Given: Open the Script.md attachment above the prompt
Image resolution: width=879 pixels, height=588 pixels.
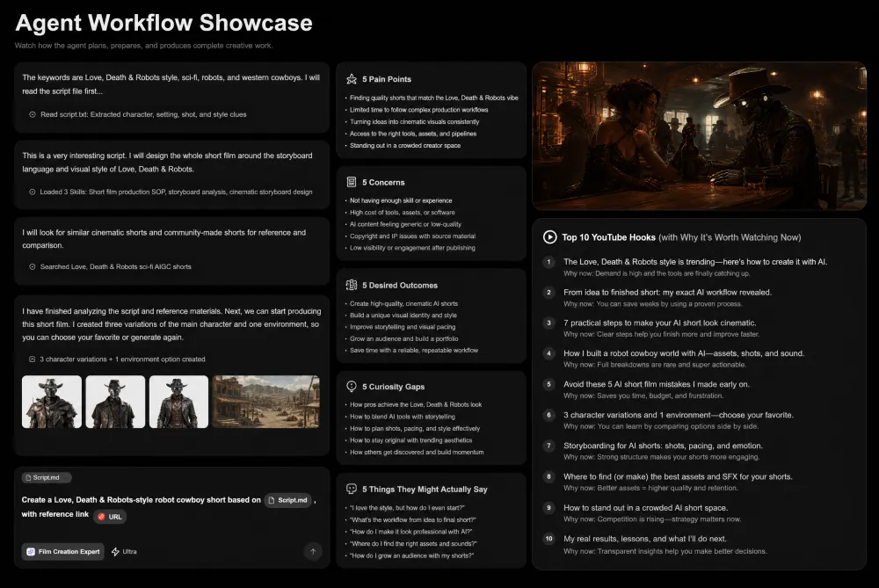Looking at the screenshot, I should tap(47, 477).
